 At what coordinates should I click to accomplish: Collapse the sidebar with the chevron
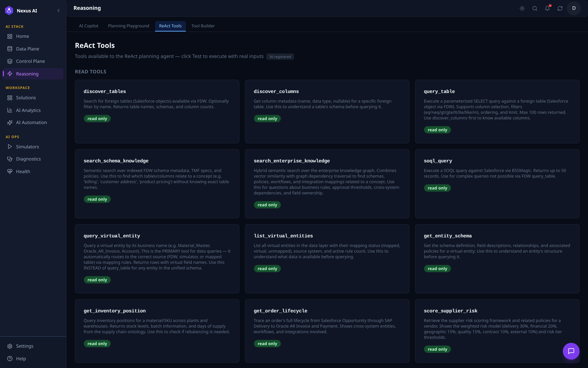[58, 11]
